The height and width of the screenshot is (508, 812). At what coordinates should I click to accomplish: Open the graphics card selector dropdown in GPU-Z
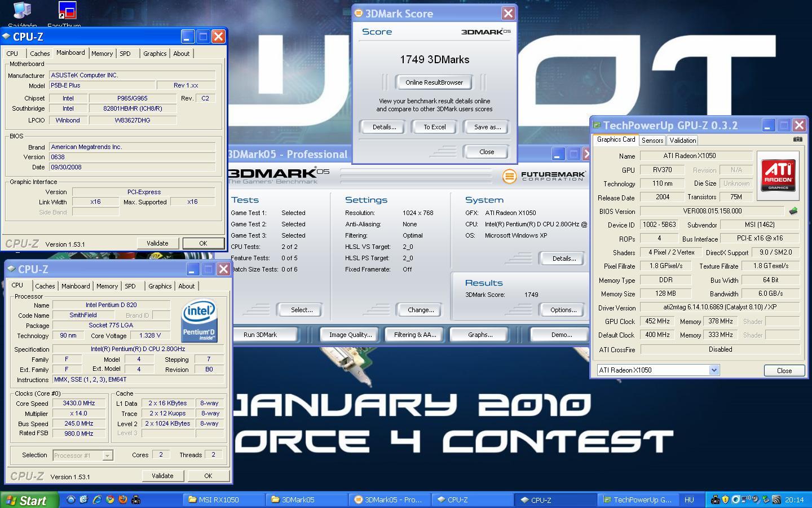(x=714, y=370)
